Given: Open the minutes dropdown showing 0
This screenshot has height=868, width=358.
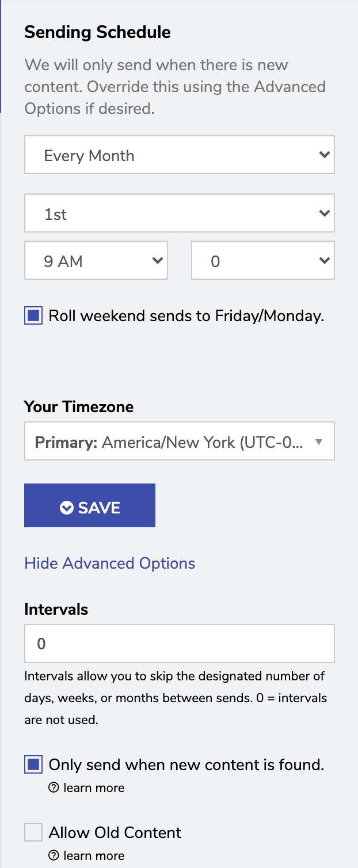Looking at the screenshot, I should (x=262, y=261).
